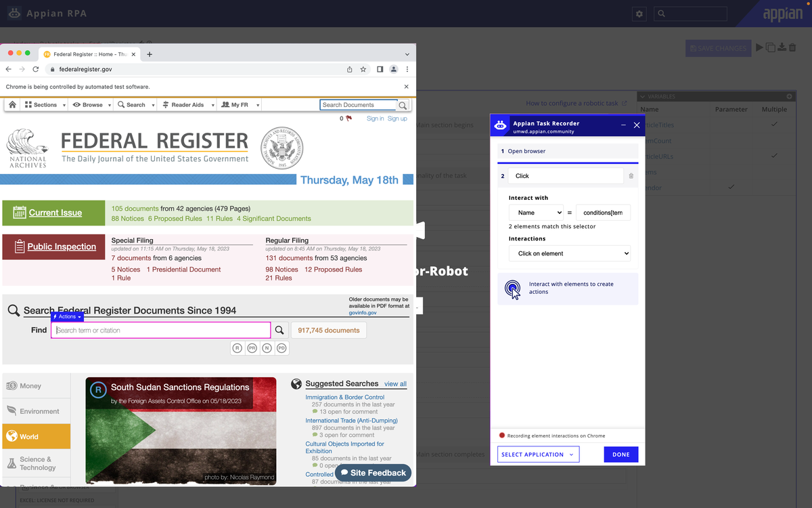Click the Sign in link
This screenshot has width=812, height=508.
point(375,119)
